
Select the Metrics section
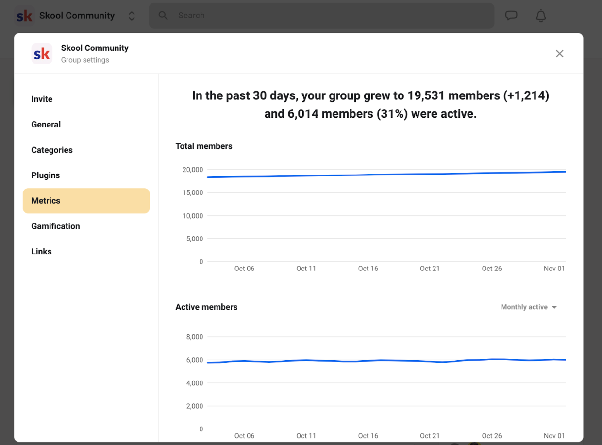coord(86,200)
